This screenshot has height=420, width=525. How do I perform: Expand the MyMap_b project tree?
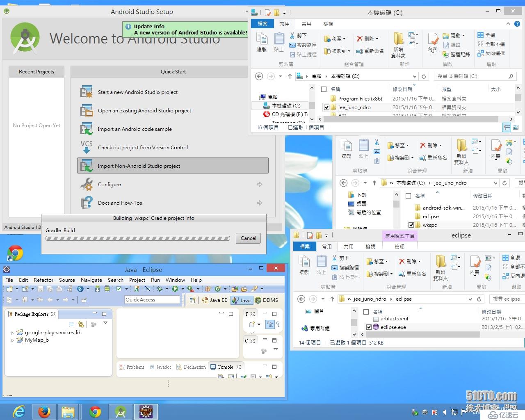(12, 340)
